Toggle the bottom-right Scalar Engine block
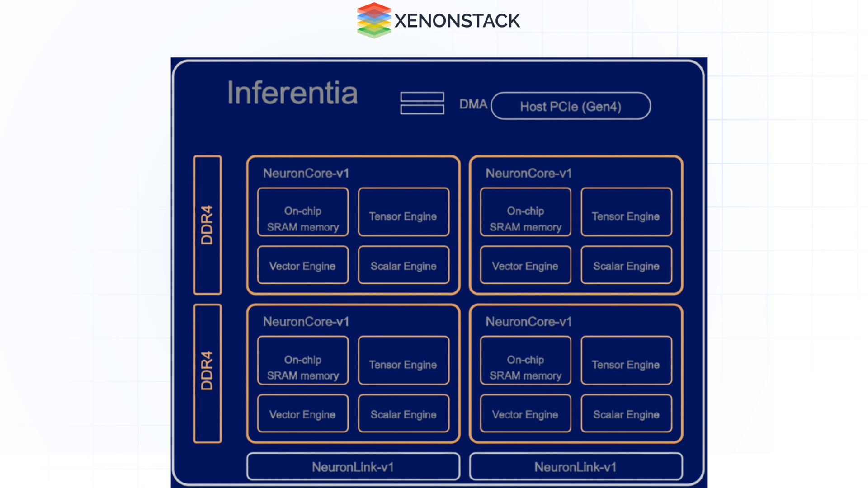The height and width of the screenshot is (488, 868). click(626, 413)
